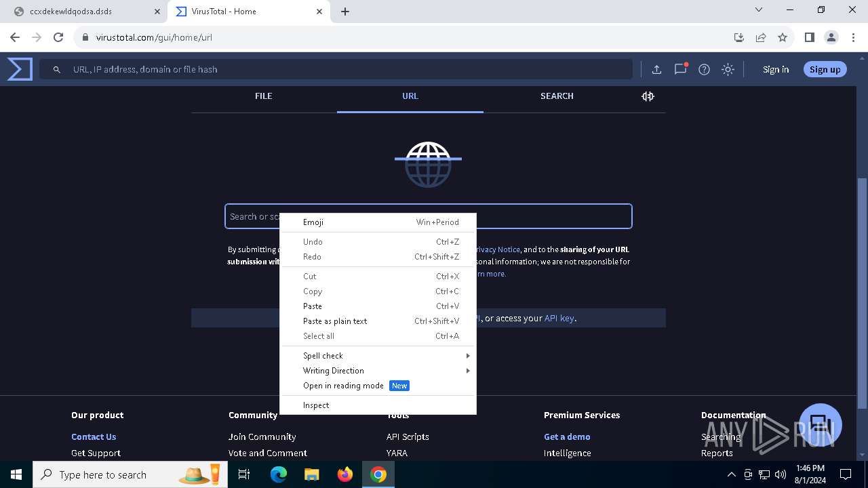Open the help question mark icon
868x488 pixels.
coord(704,69)
